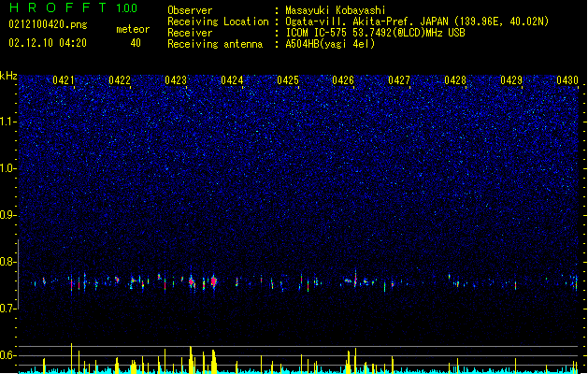Click the file name 0212100420.png
This screenshot has height=374, width=588.
(48, 25)
